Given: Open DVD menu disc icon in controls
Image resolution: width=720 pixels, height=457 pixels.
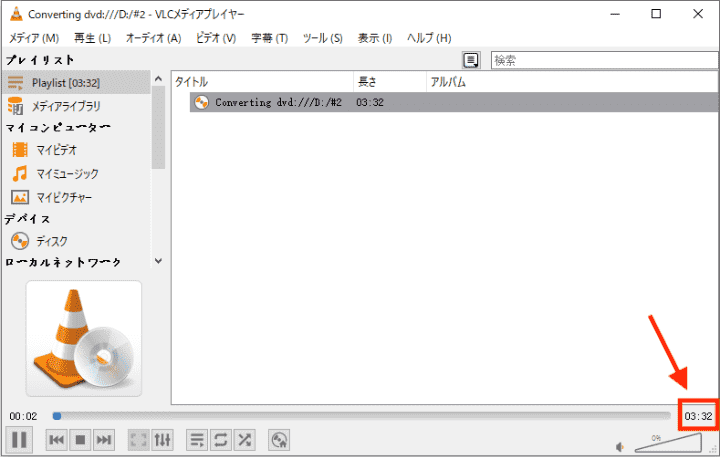Looking at the screenshot, I should coord(279,440).
